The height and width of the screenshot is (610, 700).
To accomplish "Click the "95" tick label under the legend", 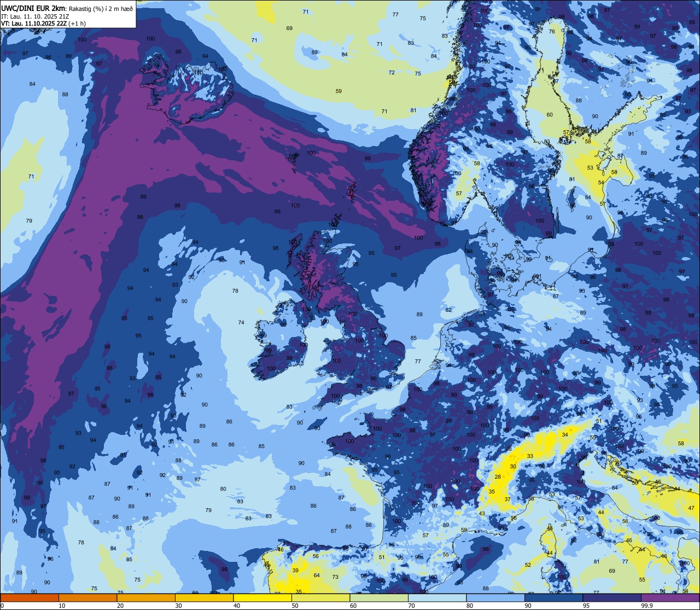I will point(586,606).
